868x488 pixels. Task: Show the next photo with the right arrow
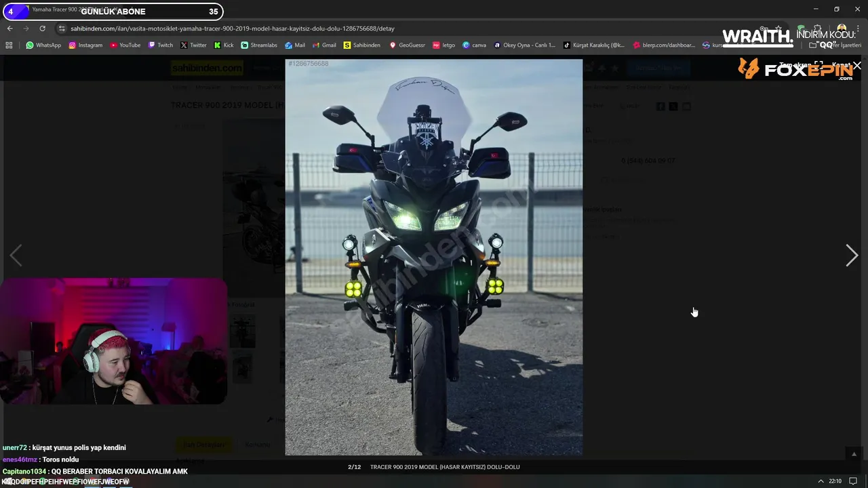tap(852, 256)
